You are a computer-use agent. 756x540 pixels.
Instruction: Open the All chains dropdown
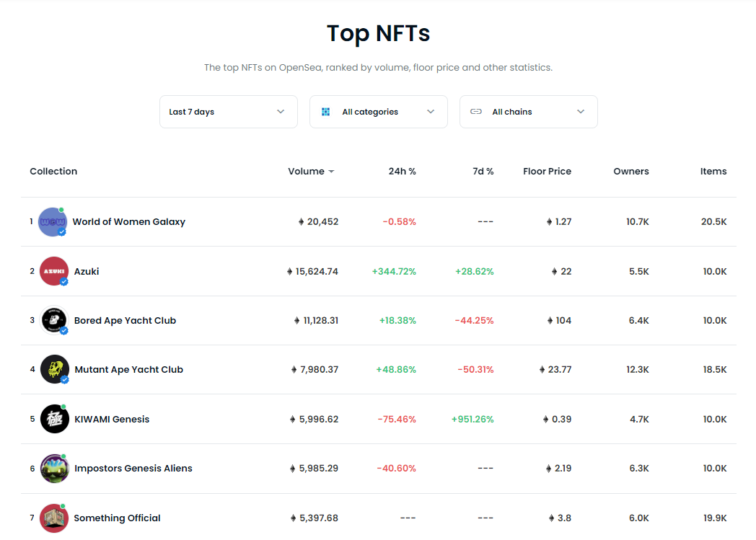[x=529, y=112]
